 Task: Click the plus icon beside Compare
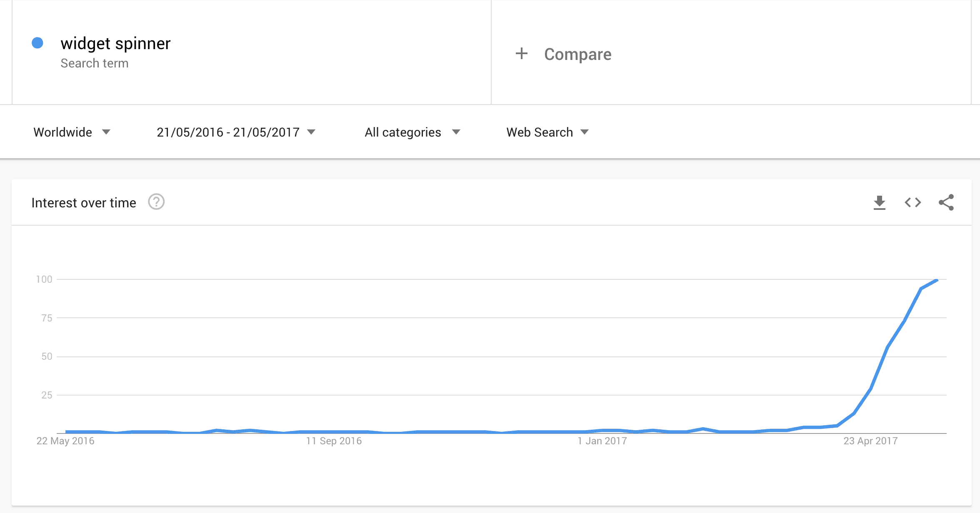tap(521, 53)
